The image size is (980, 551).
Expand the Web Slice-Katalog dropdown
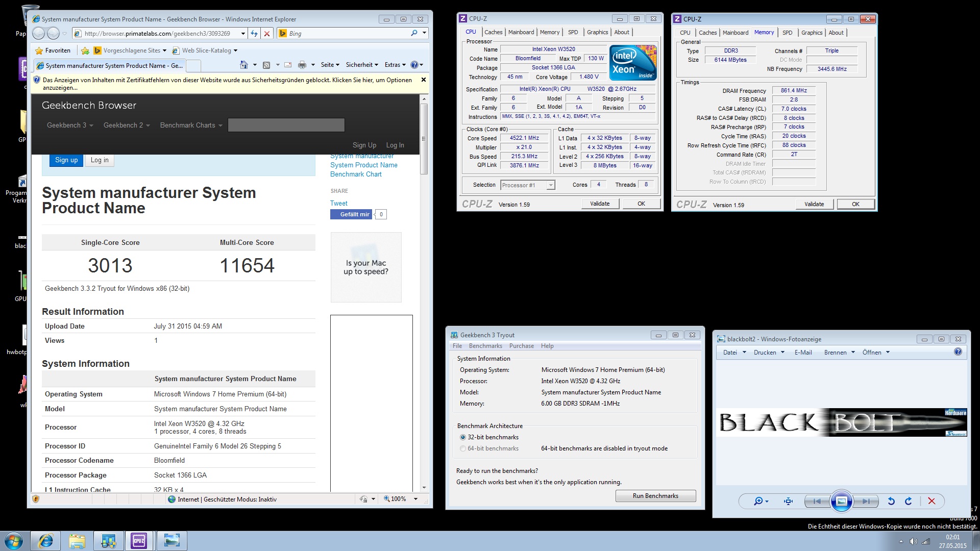[235, 51]
